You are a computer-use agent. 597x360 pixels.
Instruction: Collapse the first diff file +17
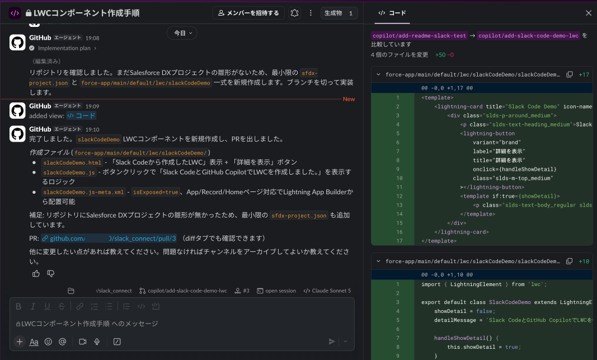[378, 75]
